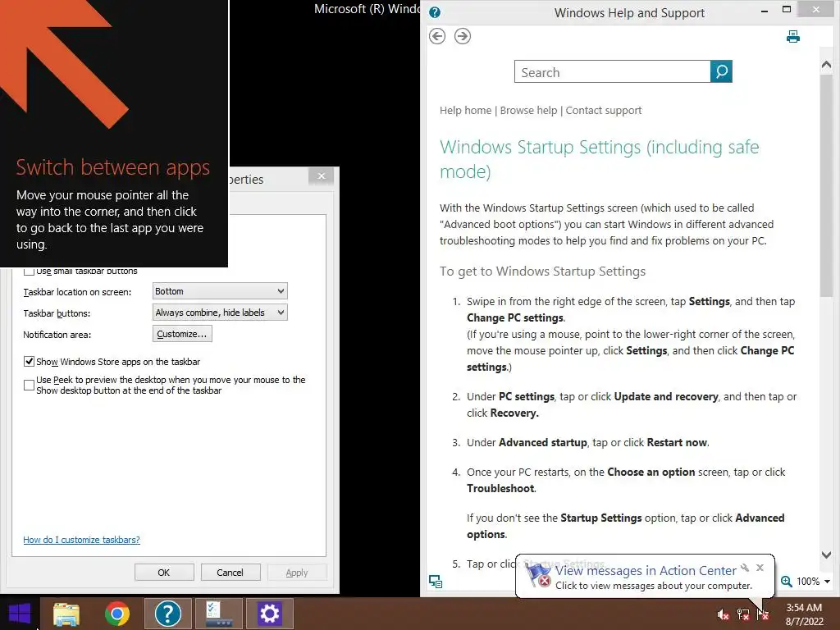Expand the 100% zoom level dropdown arrow
The height and width of the screenshot is (630, 840).
tap(827, 582)
